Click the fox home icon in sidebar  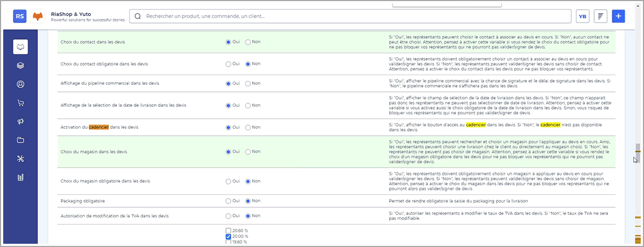[20, 47]
